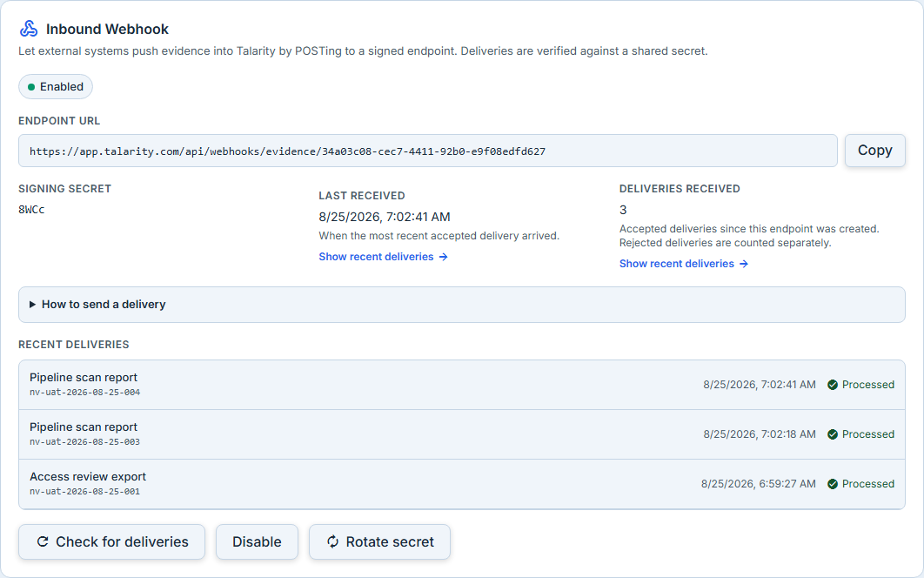Disable the inbound webhook
The image size is (924, 578).
257,541
